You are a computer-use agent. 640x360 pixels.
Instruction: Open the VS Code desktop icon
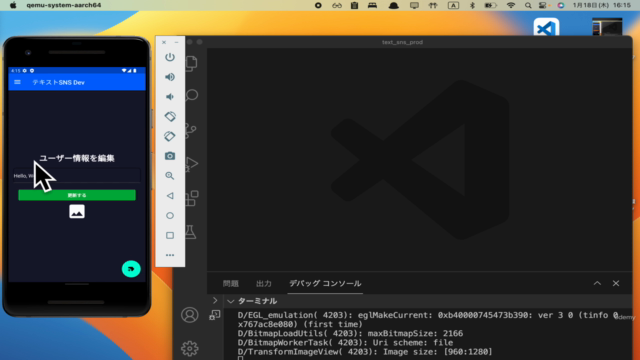pos(546,27)
